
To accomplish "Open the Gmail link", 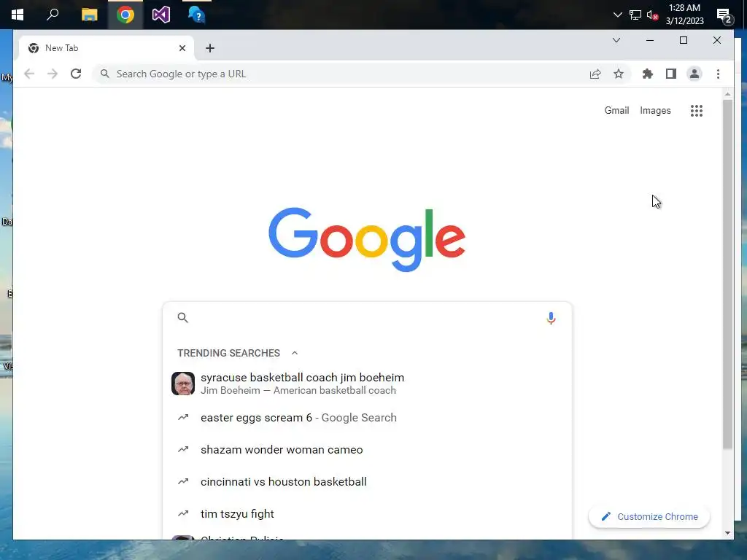I will [x=616, y=111].
